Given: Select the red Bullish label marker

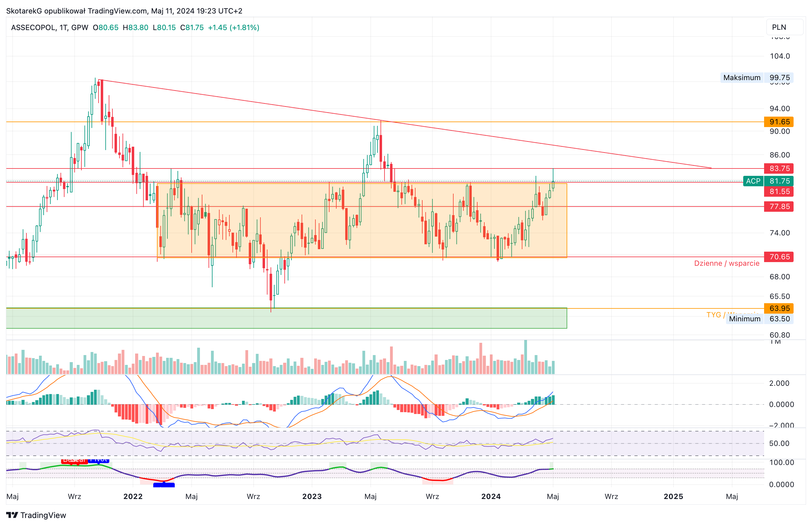Looking at the screenshot, I should pos(74,461).
